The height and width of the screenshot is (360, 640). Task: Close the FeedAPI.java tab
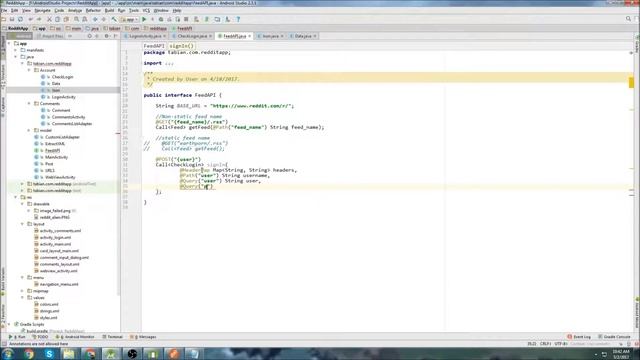click(250, 36)
